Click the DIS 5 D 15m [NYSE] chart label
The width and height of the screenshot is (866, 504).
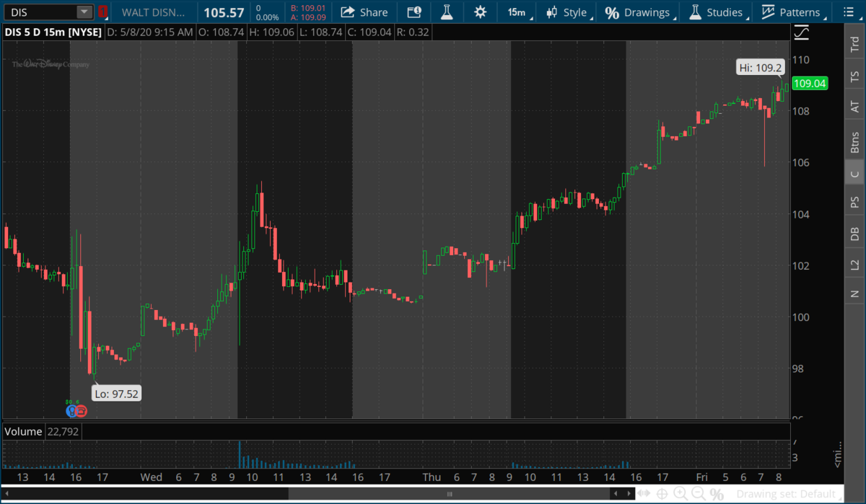pyautogui.click(x=52, y=32)
